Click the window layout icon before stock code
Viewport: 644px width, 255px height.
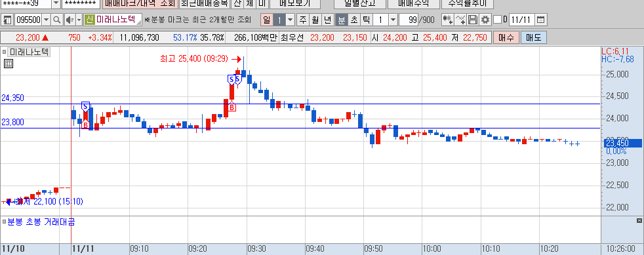[x=7, y=20]
